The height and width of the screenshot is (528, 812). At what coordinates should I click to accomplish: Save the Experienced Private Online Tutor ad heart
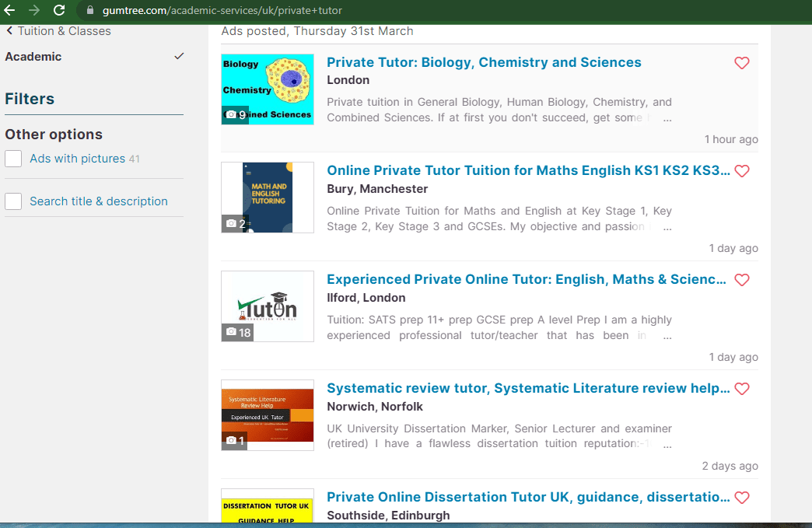point(741,280)
